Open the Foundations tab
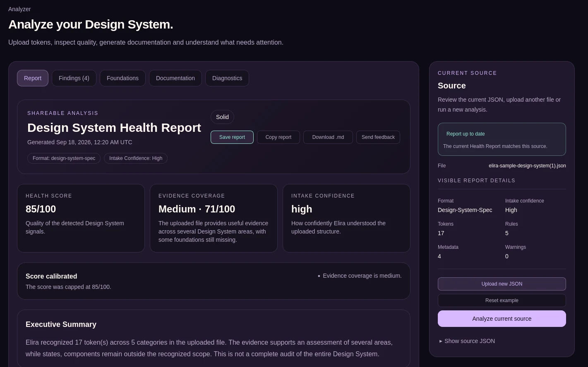 (x=122, y=78)
